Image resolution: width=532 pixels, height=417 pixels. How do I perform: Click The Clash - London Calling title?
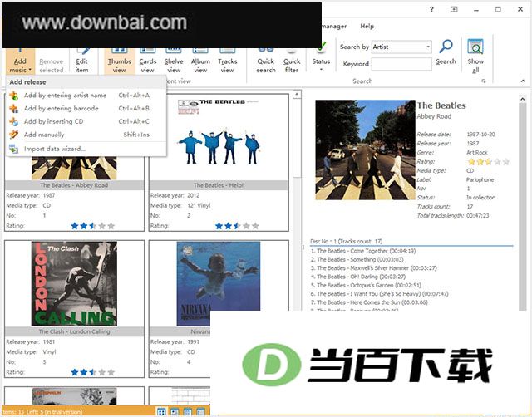click(x=74, y=331)
